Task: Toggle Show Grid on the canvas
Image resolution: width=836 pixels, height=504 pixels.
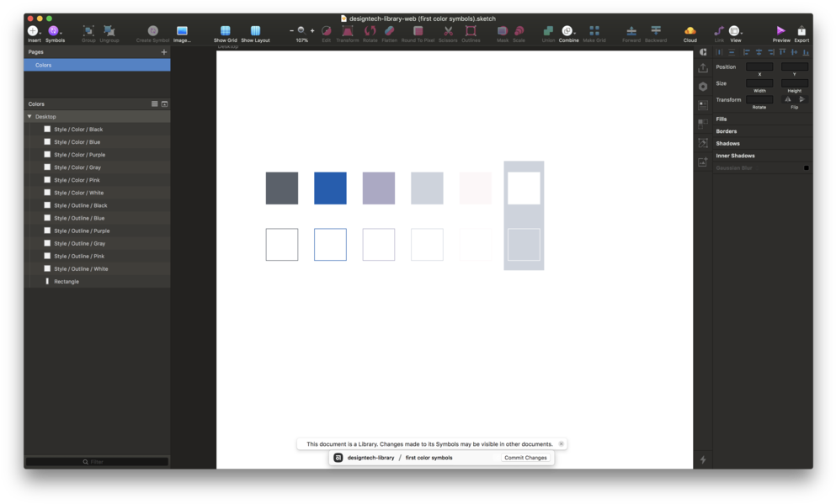Action: [225, 31]
